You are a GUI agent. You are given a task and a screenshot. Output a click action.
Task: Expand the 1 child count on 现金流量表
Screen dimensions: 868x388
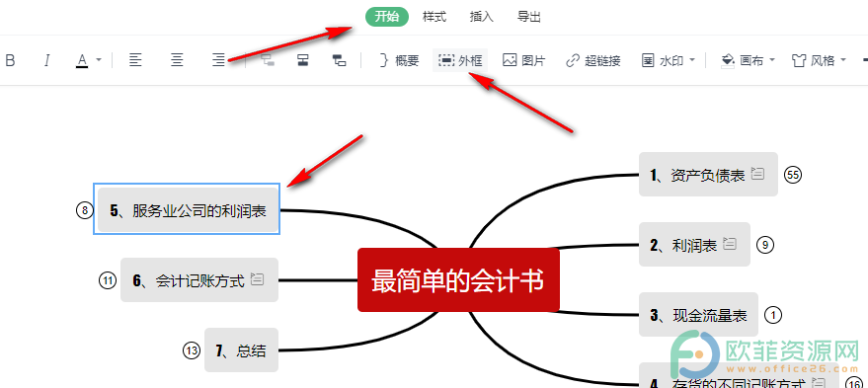coord(773,316)
